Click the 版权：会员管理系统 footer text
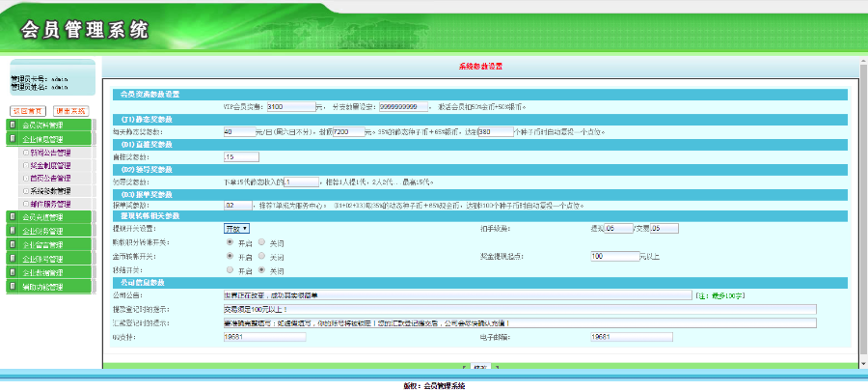 tap(434, 385)
